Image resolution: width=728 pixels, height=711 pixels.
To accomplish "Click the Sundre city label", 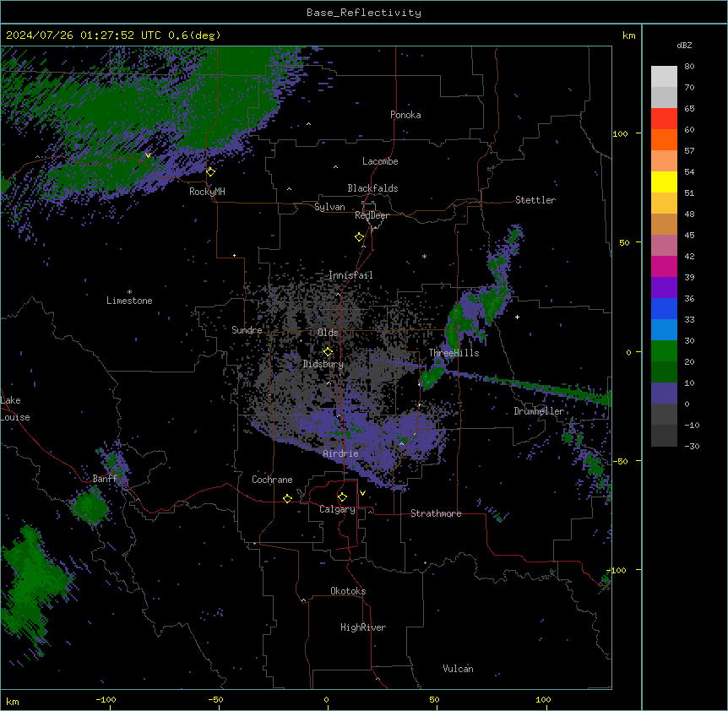I will click(x=247, y=330).
